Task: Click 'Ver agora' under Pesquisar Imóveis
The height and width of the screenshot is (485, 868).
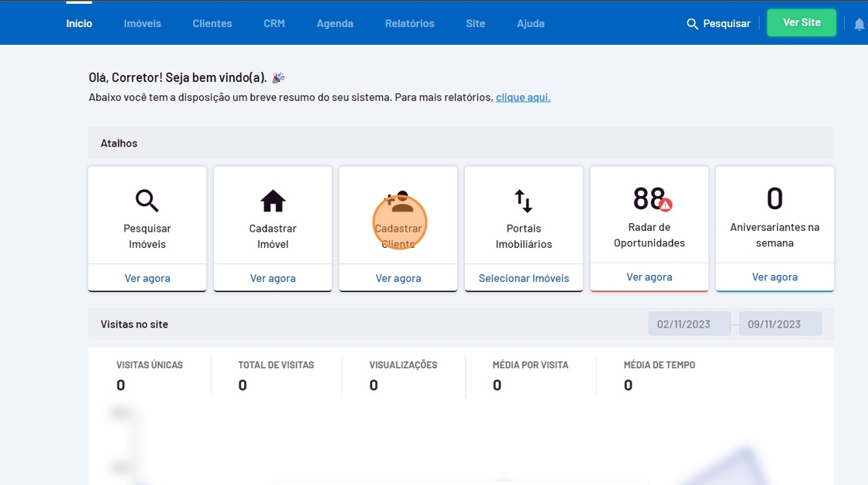Action: [x=147, y=278]
